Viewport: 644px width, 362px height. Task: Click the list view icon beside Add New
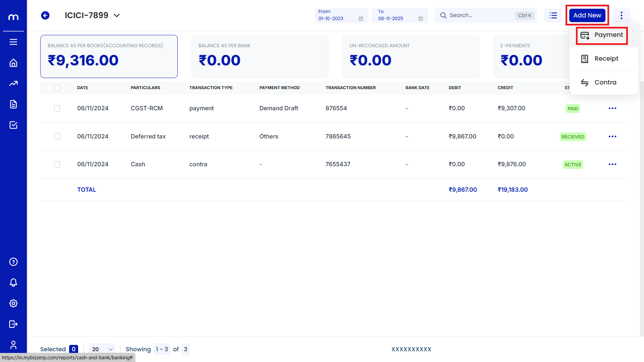coord(553,15)
